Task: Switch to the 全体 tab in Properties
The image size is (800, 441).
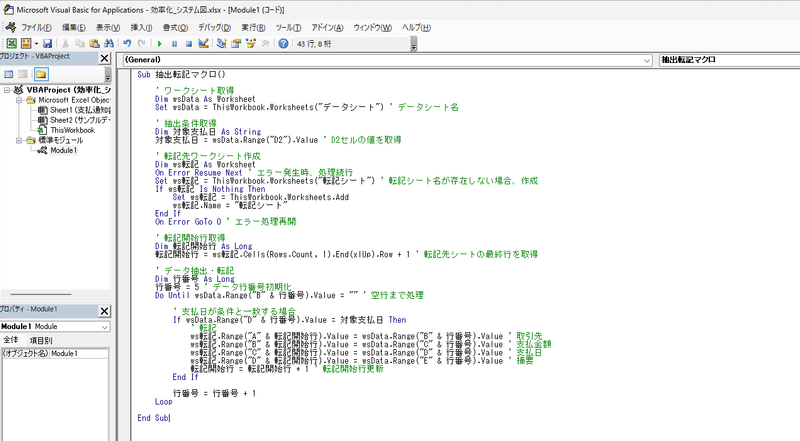Action: 12,340
